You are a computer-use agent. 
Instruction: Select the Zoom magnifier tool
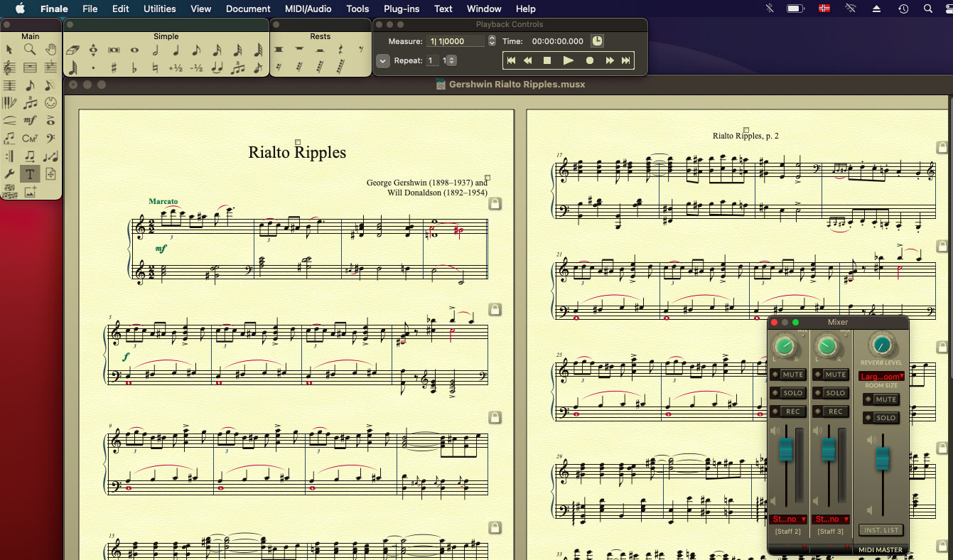(30, 50)
